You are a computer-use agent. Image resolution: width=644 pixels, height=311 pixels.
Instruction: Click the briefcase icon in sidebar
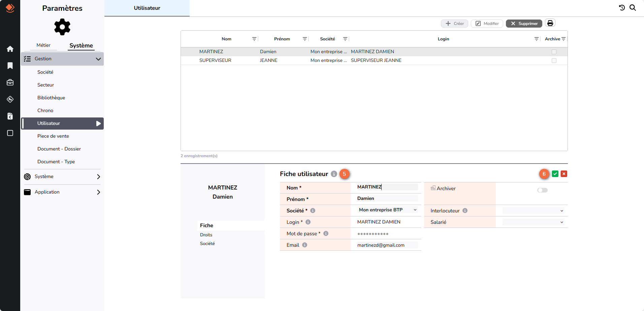click(10, 82)
